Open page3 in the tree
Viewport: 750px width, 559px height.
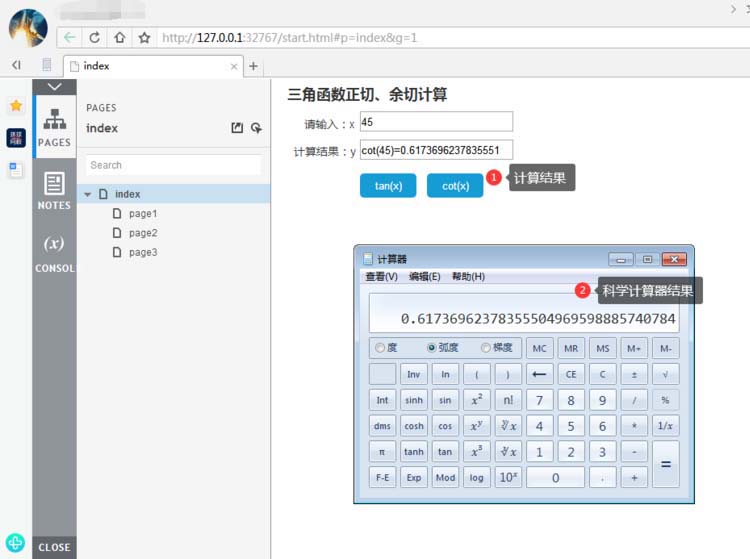coord(143,252)
